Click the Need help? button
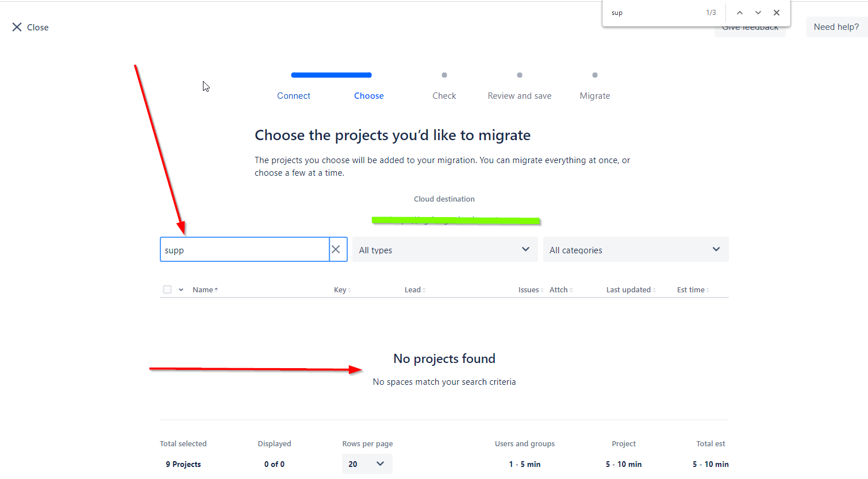Screen dimensions: 868x479 [x=836, y=27]
